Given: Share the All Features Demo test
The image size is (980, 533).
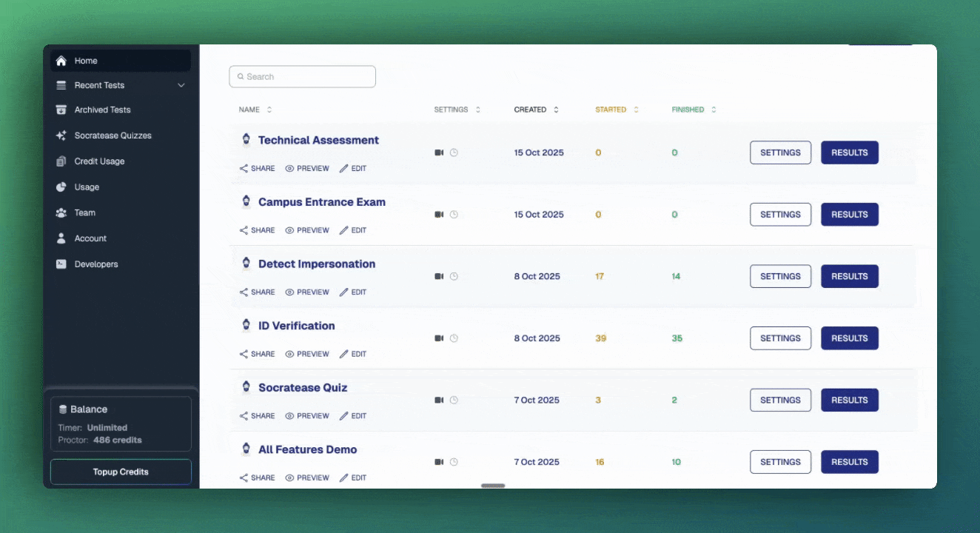Looking at the screenshot, I should pyautogui.click(x=257, y=477).
